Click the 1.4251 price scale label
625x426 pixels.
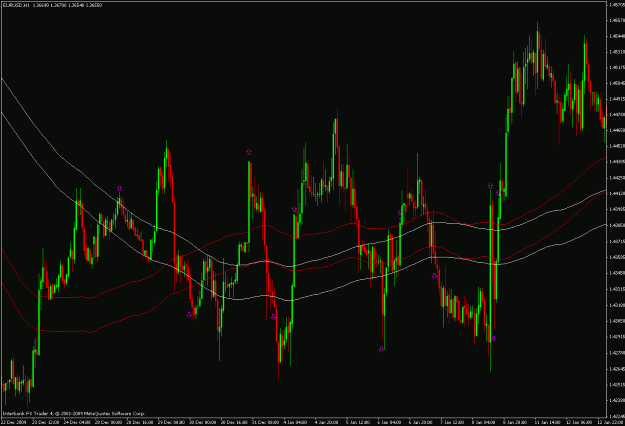click(x=617, y=385)
